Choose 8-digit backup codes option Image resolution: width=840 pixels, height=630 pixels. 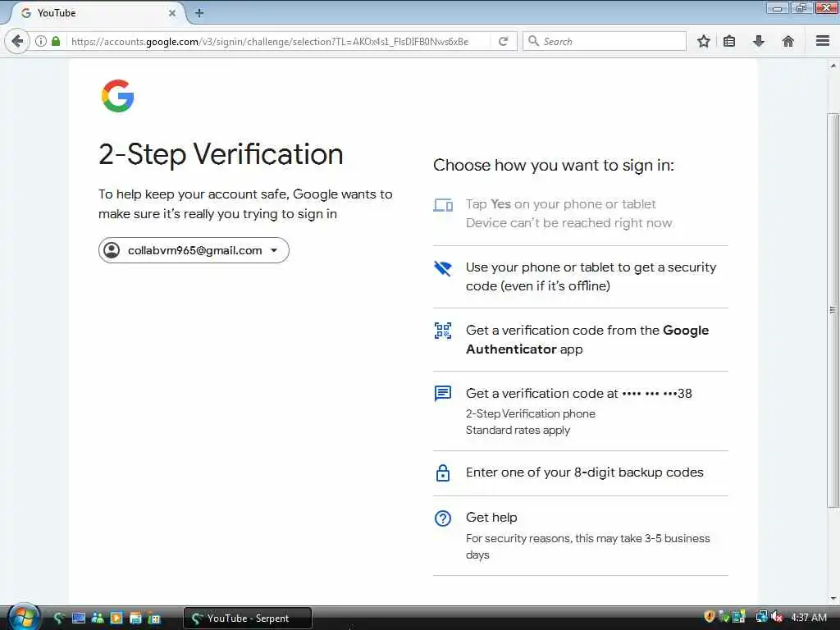coord(581,472)
